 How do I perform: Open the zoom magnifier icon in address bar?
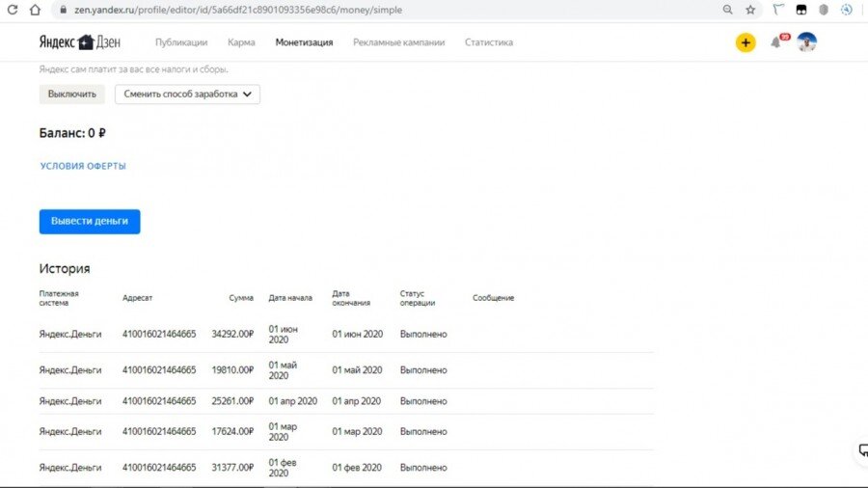[x=727, y=10]
